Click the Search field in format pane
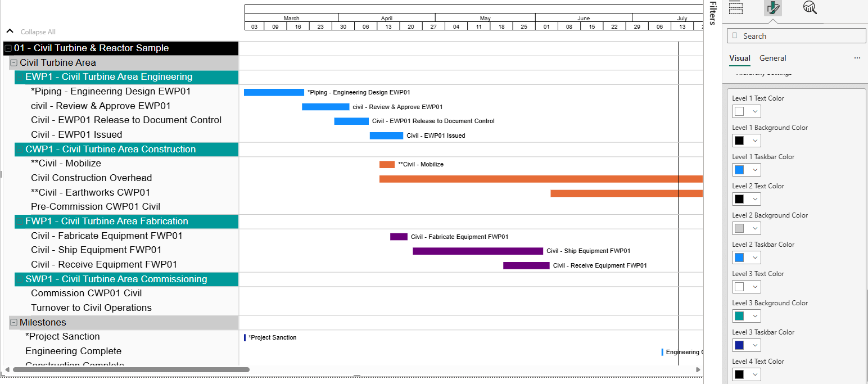The width and height of the screenshot is (868, 384). 796,36
